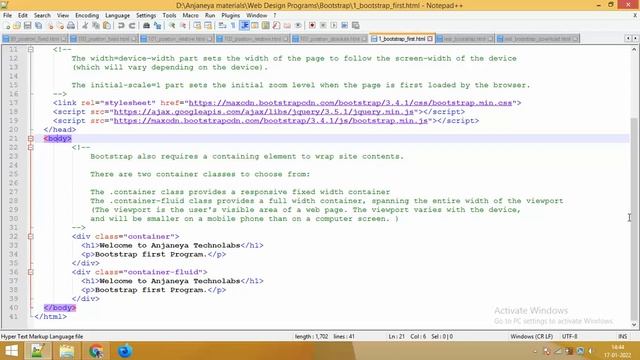Click the vertical scrollbar up arrow
The image size is (640, 360).
634,49
